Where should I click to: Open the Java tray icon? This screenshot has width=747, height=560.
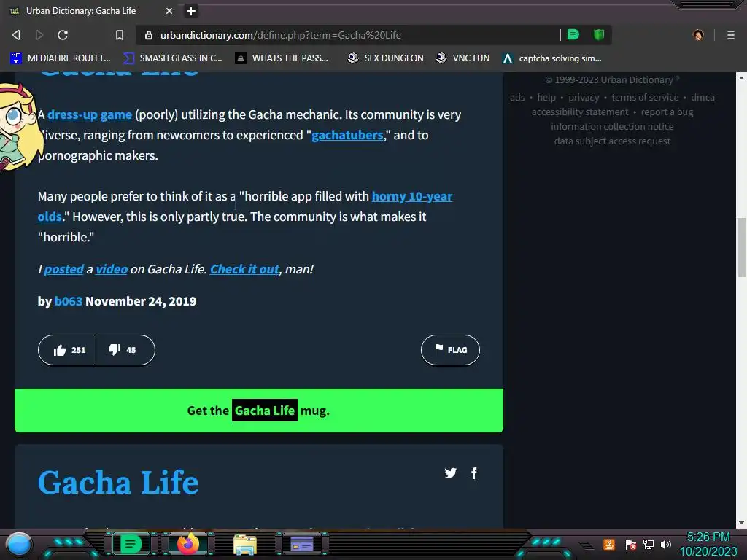click(609, 544)
